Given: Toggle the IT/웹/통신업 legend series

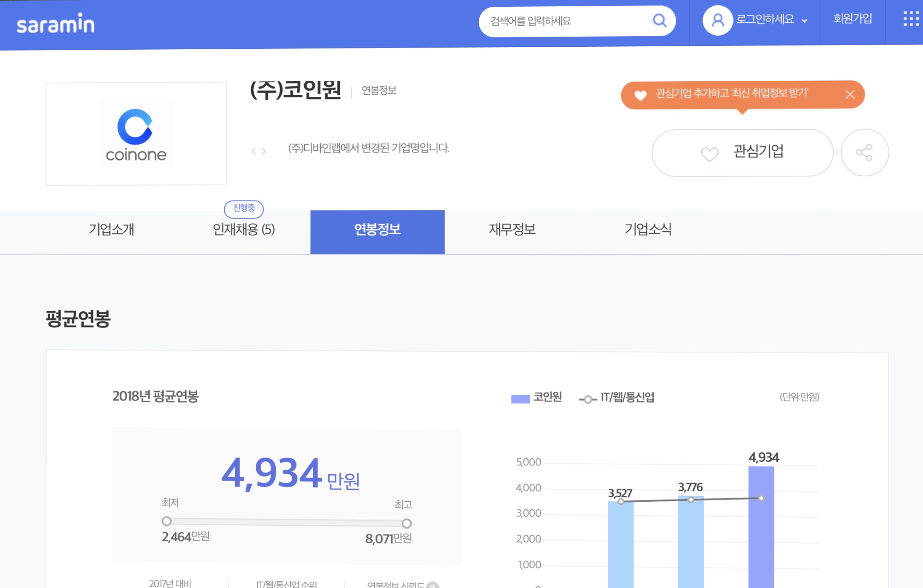Looking at the screenshot, I should coord(617,398).
